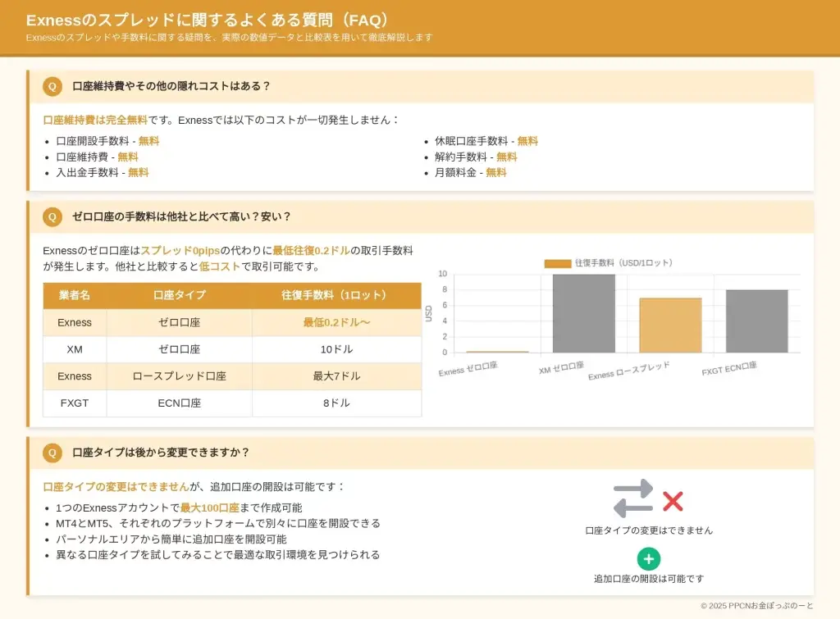Click the highlighted 最大100口座 text
The height and width of the screenshot is (619, 840).
(209, 507)
